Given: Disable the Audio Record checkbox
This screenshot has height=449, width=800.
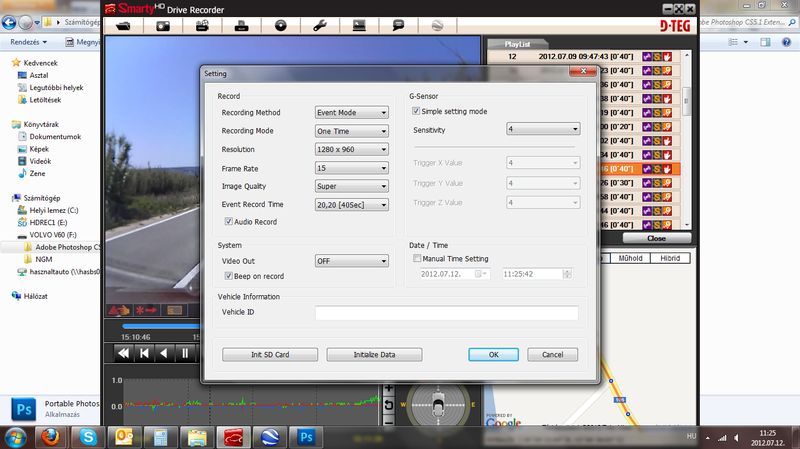Looking at the screenshot, I should click(229, 221).
